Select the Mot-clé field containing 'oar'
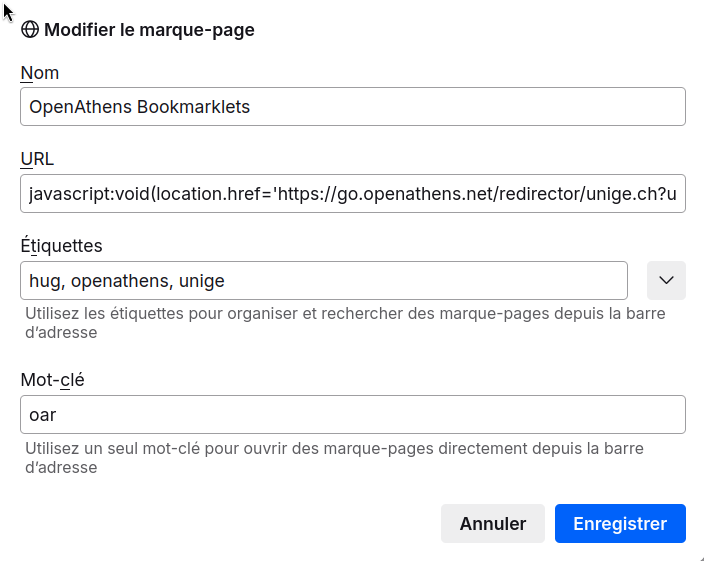 (x=352, y=414)
